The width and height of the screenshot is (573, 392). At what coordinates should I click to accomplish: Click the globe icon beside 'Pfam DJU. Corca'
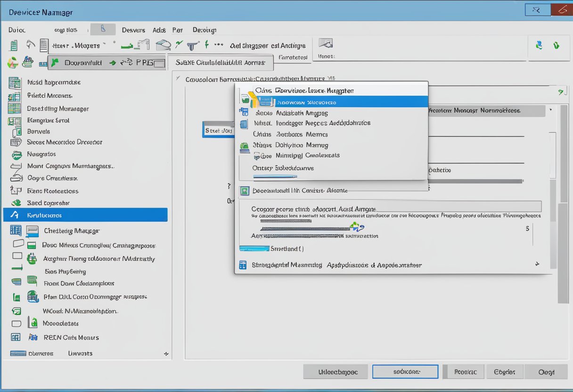pos(33,296)
